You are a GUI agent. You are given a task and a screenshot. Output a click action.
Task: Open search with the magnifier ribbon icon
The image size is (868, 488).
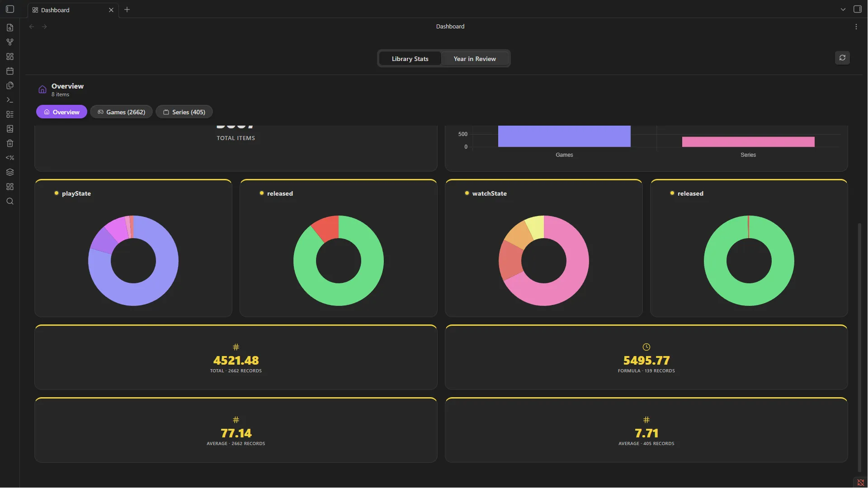[10, 201]
